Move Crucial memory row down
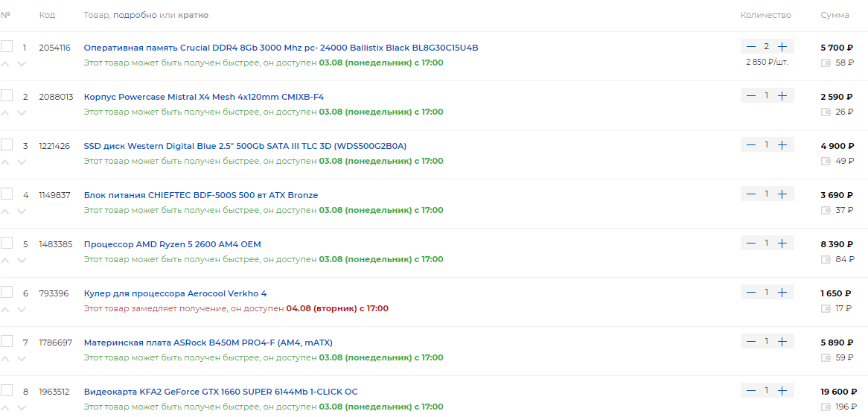Viewport: 868px width, 417px height. tap(22, 64)
